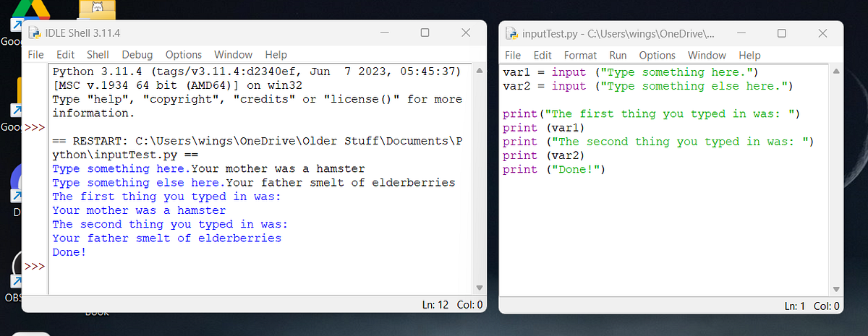Open Format menu in inputTest.py editor

[580, 55]
